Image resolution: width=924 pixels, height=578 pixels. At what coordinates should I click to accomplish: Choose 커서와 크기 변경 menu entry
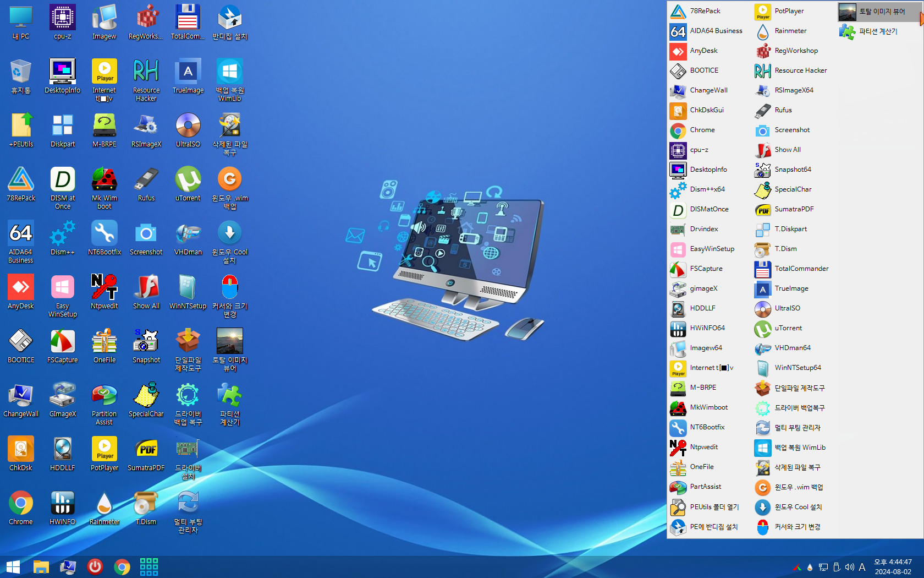pos(794,527)
